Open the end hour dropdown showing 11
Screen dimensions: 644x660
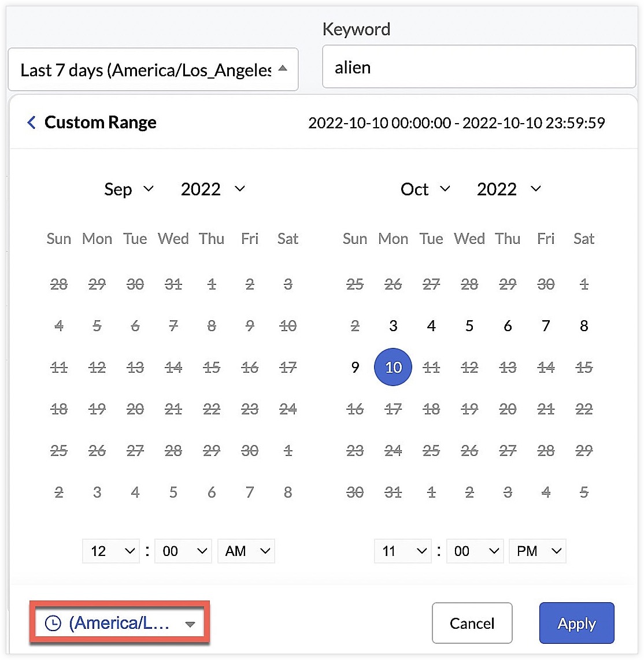click(x=402, y=551)
